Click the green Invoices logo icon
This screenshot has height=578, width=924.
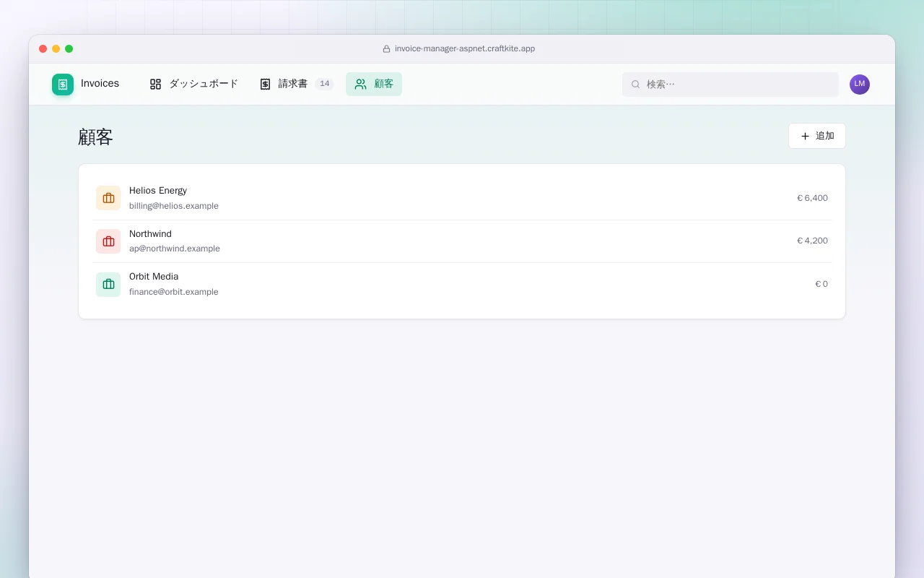click(63, 85)
